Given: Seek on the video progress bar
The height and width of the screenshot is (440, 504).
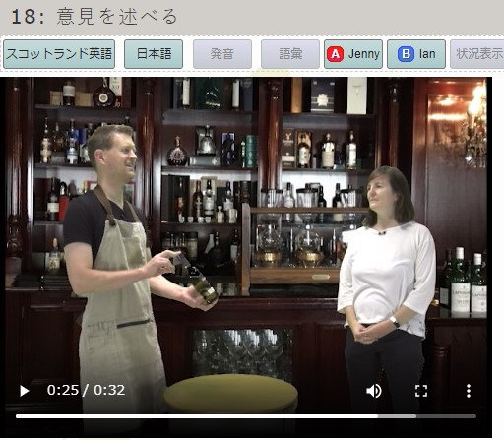Looking at the screenshot, I should coord(246,416).
